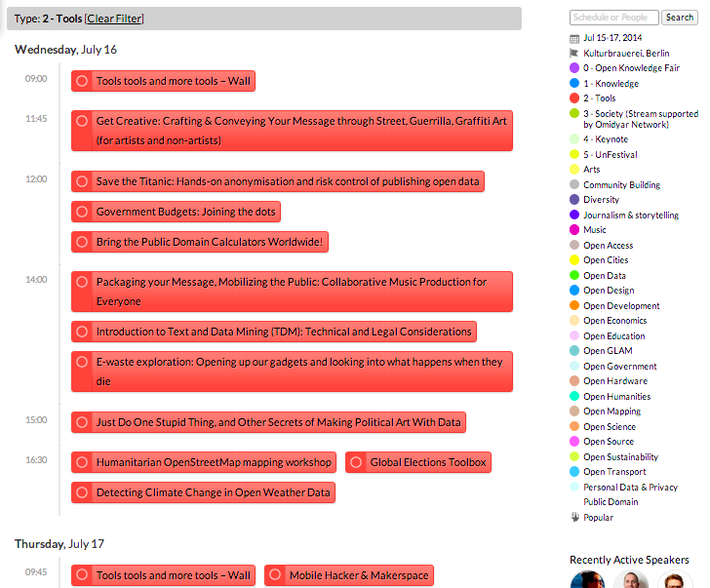Image resolution: width=710 pixels, height=588 pixels.
Task: Toggle circle on Tools tools and more tools Wall 09:00
Action: click(x=82, y=81)
